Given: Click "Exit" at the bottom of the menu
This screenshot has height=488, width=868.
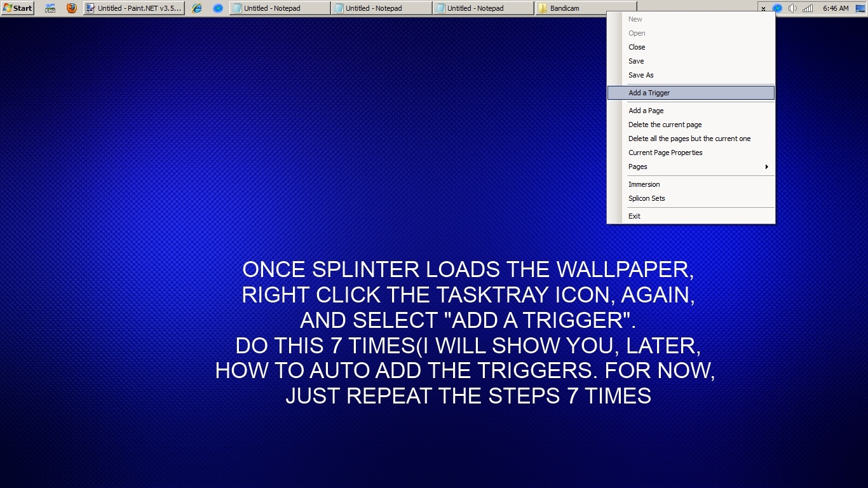Looking at the screenshot, I should (634, 216).
